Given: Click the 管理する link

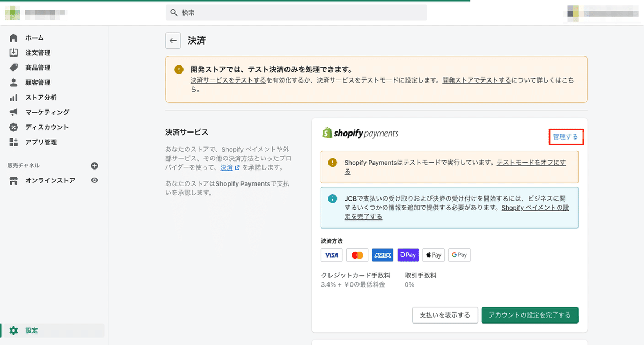Looking at the screenshot, I should point(566,137).
